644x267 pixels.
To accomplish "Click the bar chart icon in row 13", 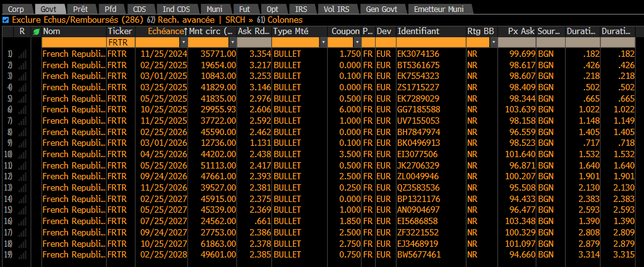I will point(22,187).
